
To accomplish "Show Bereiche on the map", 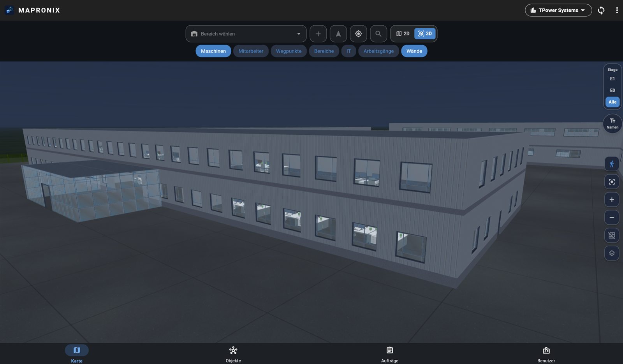I will [324, 51].
